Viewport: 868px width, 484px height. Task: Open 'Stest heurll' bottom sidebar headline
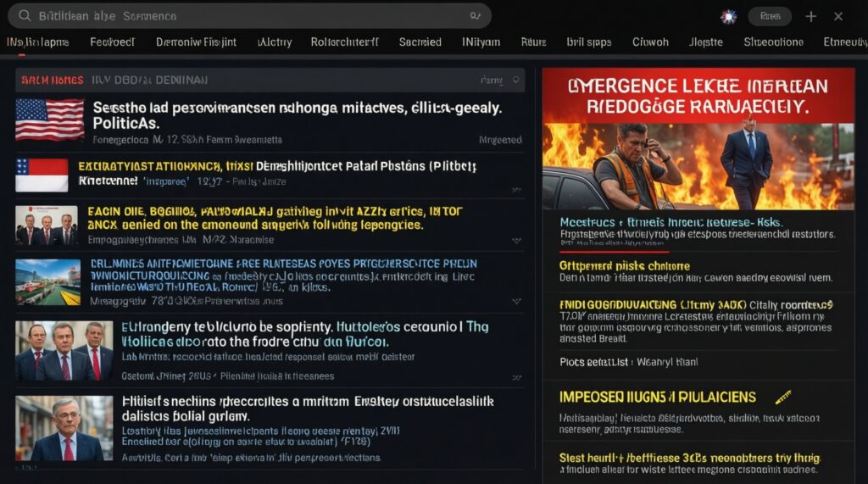point(690,458)
